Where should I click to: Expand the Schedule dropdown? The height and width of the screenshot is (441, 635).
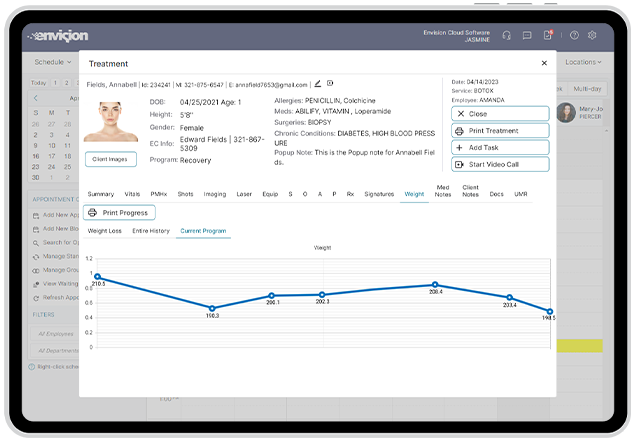[x=52, y=62]
